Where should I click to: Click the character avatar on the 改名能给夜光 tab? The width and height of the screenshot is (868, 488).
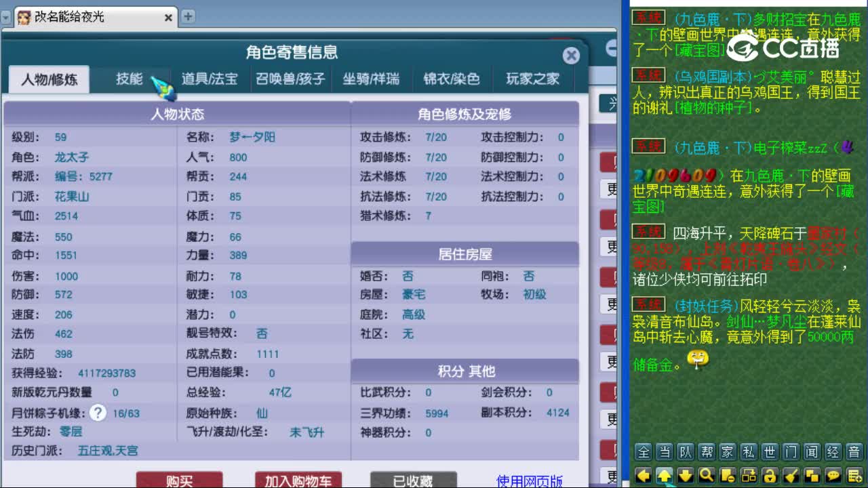[x=24, y=17]
